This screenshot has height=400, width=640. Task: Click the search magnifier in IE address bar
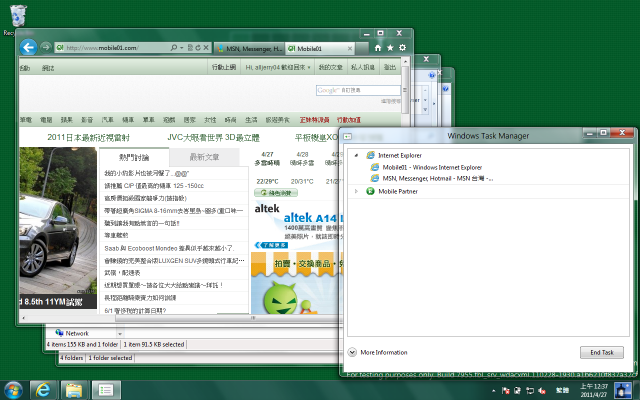coord(174,48)
